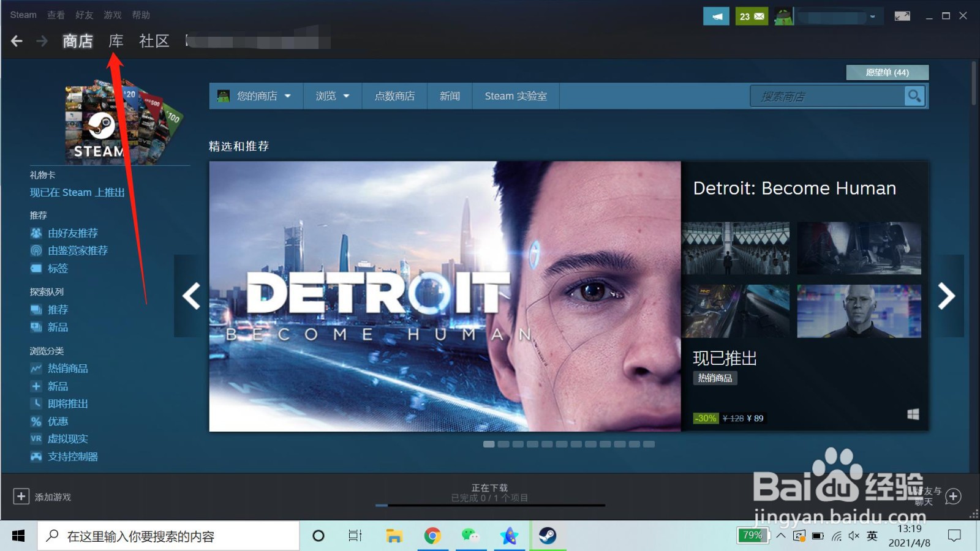Open 新品 under browse categories
This screenshot has width=980, height=551.
[x=58, y=386]
